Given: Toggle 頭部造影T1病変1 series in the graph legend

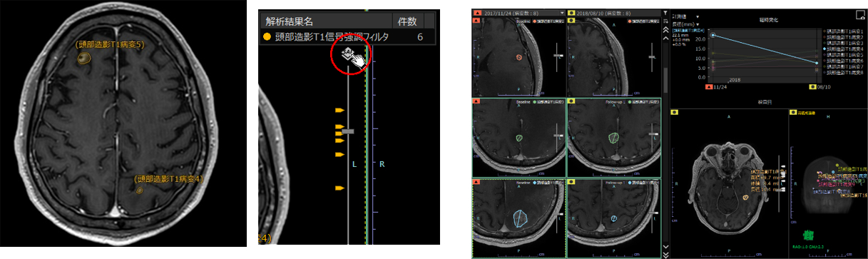Looking at the screenshot, I should (x=844, y=31).
